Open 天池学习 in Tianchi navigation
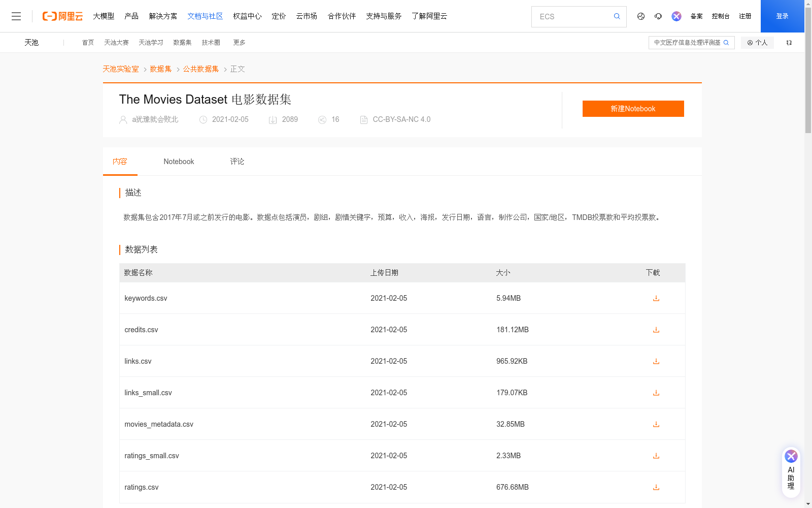812x508 pixels. tap(151, 43)
